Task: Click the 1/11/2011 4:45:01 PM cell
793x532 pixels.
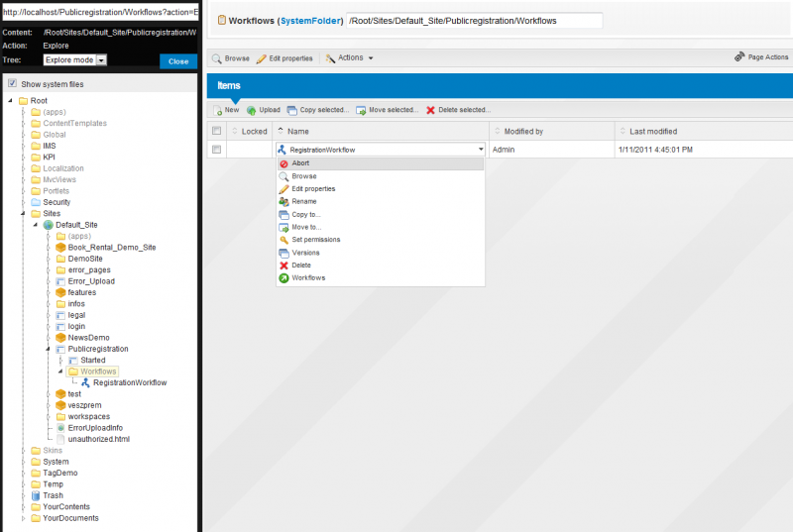Action: point(704,150)
